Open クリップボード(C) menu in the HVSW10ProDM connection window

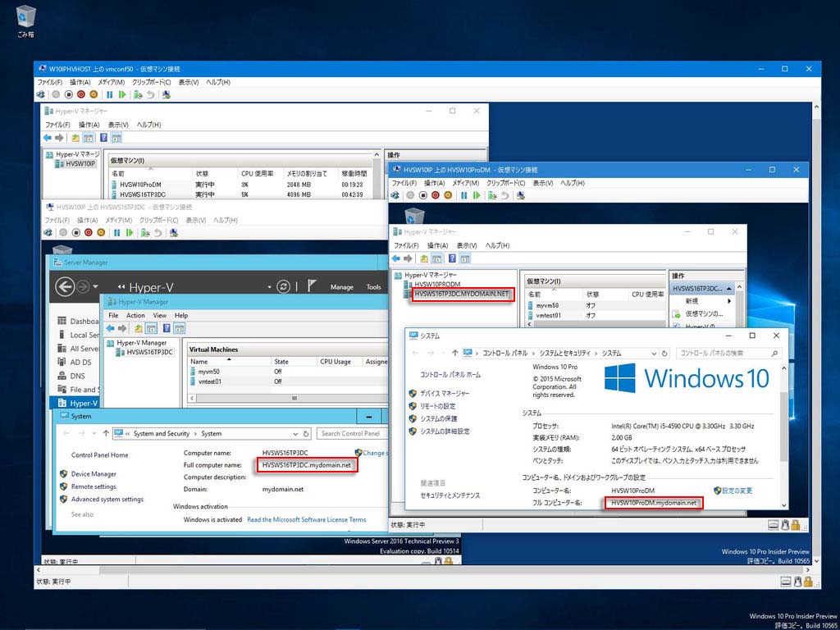[x=505, y=183]
